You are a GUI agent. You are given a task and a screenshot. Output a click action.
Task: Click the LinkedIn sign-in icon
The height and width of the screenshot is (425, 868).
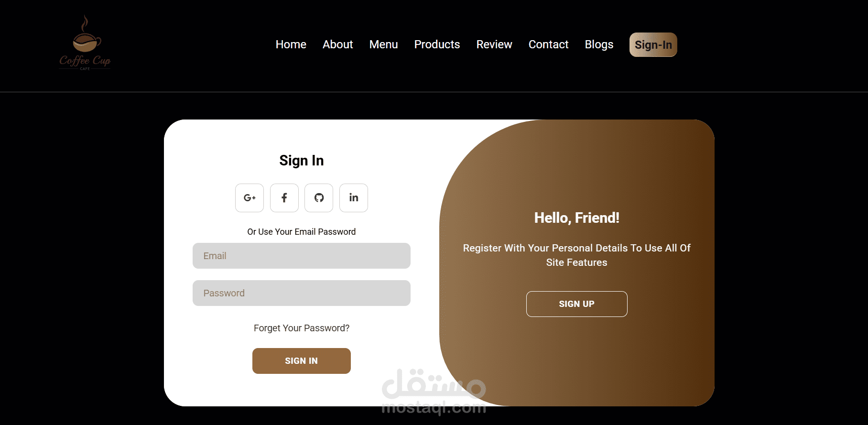(x=354, y=198)
